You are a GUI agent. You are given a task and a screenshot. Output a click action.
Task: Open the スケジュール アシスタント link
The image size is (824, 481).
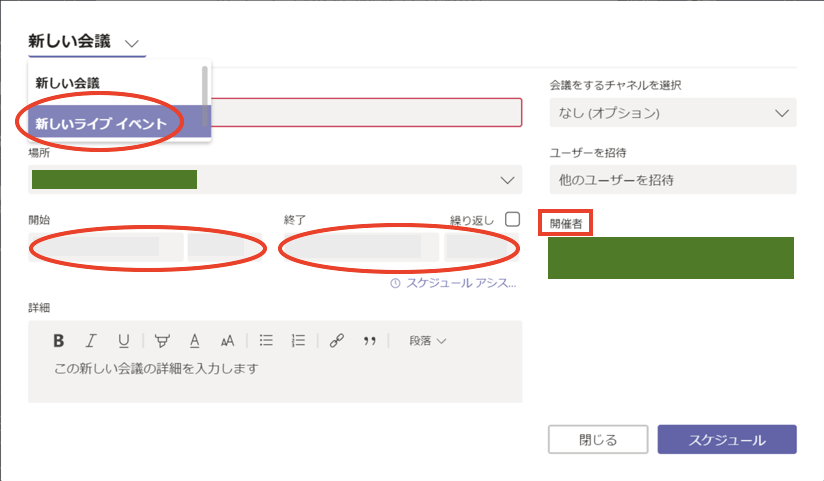[x=454, y=284]
